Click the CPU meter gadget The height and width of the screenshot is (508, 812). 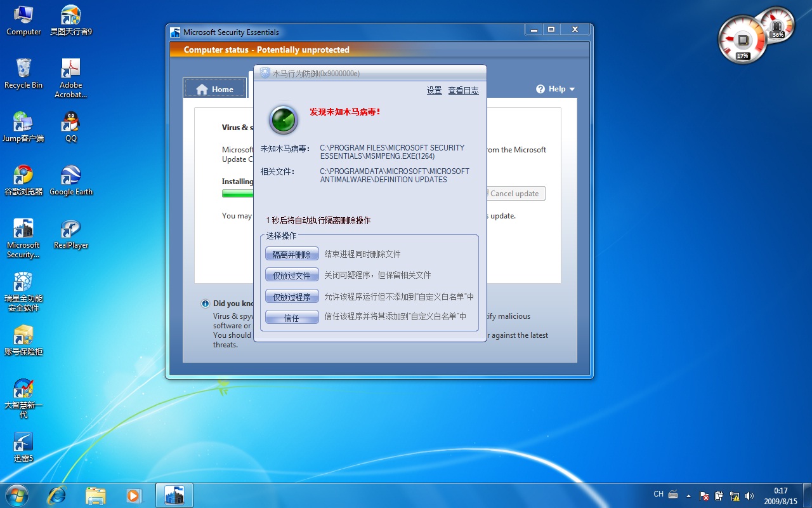743,41
